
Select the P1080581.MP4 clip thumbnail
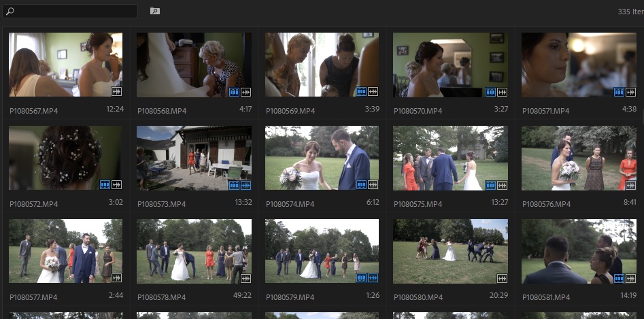(579, 251)
